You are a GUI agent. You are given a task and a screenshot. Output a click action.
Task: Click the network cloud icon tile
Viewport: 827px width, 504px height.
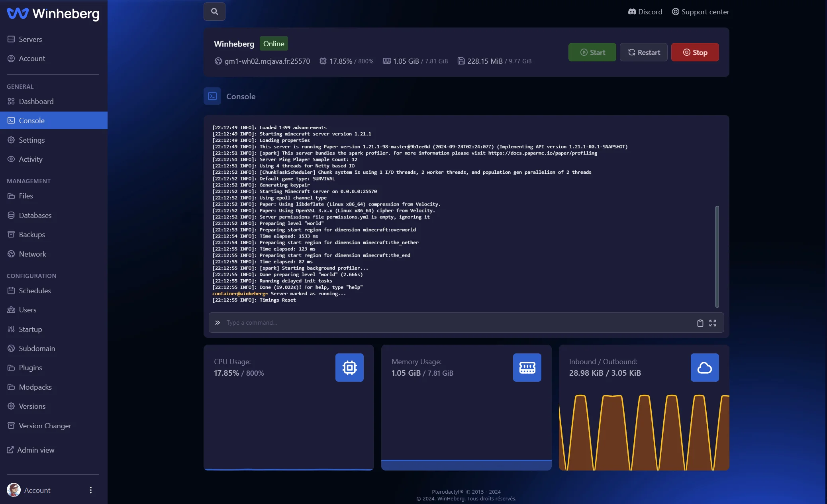click(704, 367)
